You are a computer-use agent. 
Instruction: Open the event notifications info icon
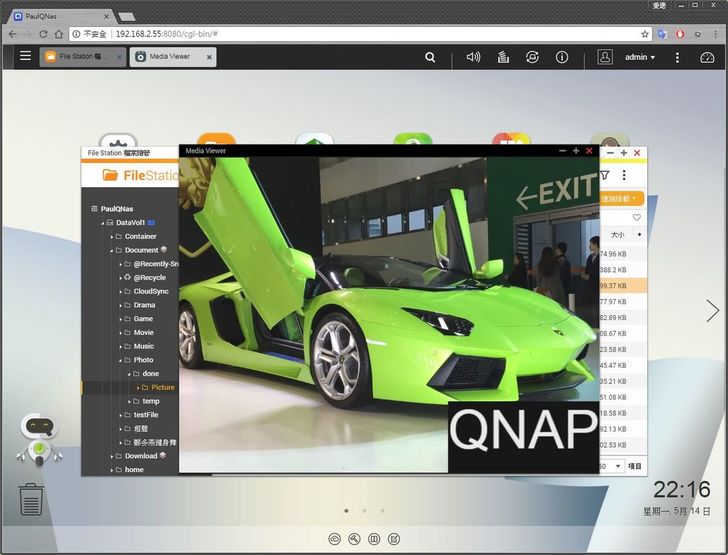[562, 57]
